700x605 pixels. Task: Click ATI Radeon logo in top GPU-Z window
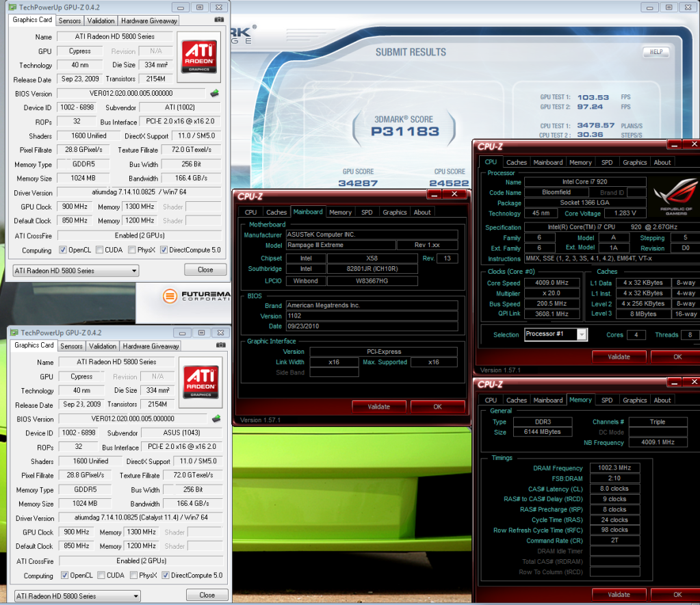[198, 57]
